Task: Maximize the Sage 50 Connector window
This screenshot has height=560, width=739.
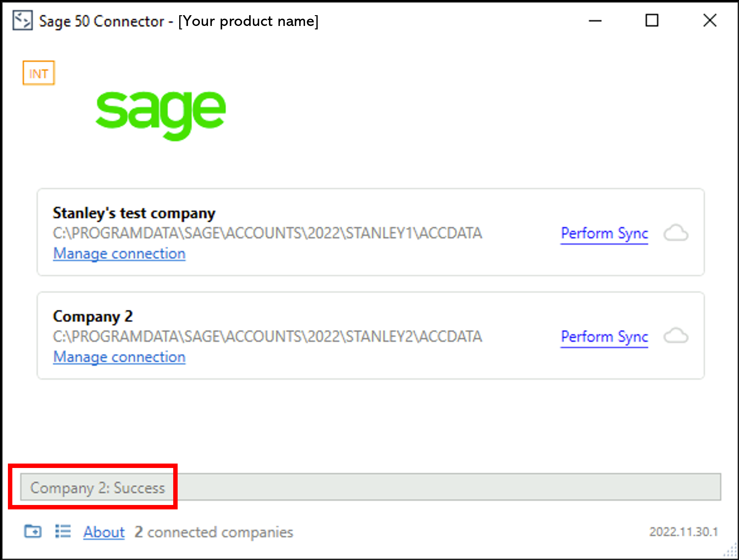Action: pyautogui.click(x=651, y=21)
